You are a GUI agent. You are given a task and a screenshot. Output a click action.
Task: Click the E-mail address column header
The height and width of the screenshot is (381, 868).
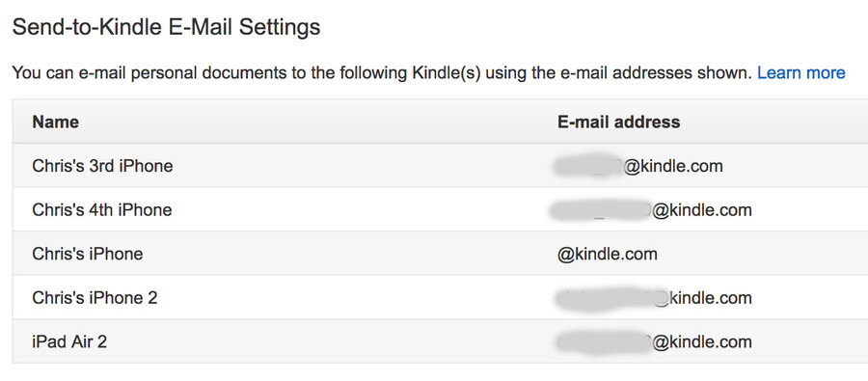pos(618,122)
